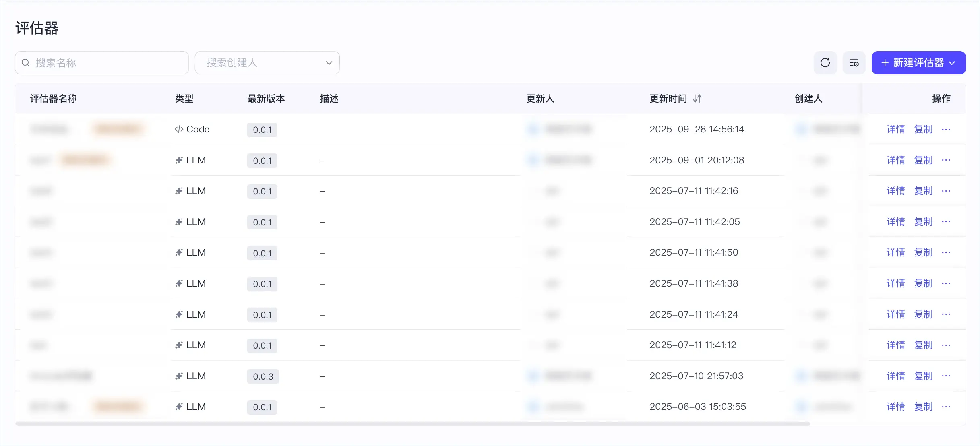
Task: Open more actions for 2025-07-11 11:41:38 row
Action: point(946,283)
